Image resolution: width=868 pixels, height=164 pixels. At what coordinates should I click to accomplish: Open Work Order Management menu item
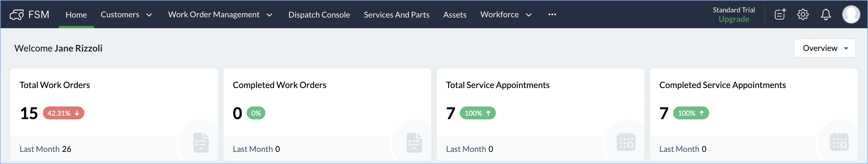point(214,14)
